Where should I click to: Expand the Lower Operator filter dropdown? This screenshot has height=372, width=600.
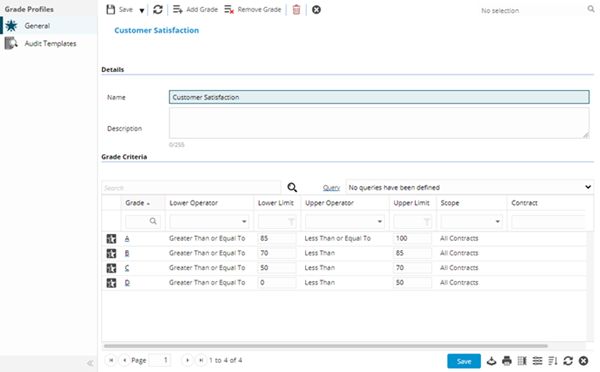click(209, 221)
